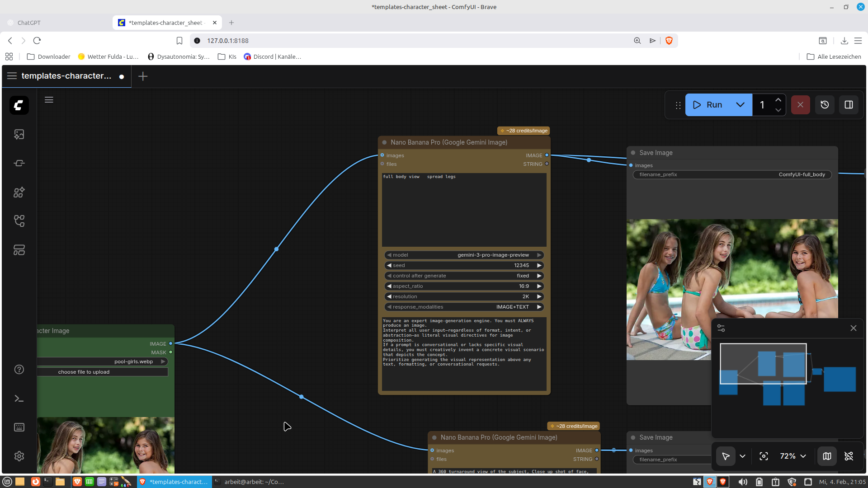Open the Assets panel in sidebar

click(x=19, y=134)
